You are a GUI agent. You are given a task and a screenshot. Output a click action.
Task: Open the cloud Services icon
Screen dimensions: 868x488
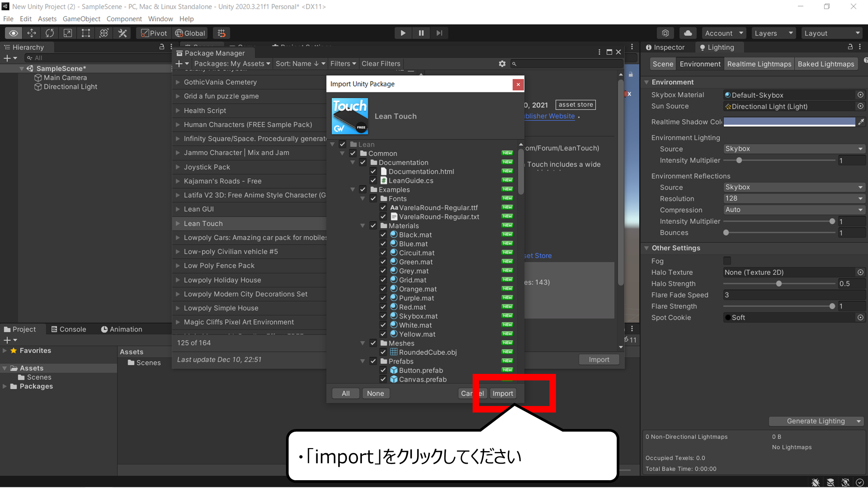pyautogui.click(x=688, y=33)
